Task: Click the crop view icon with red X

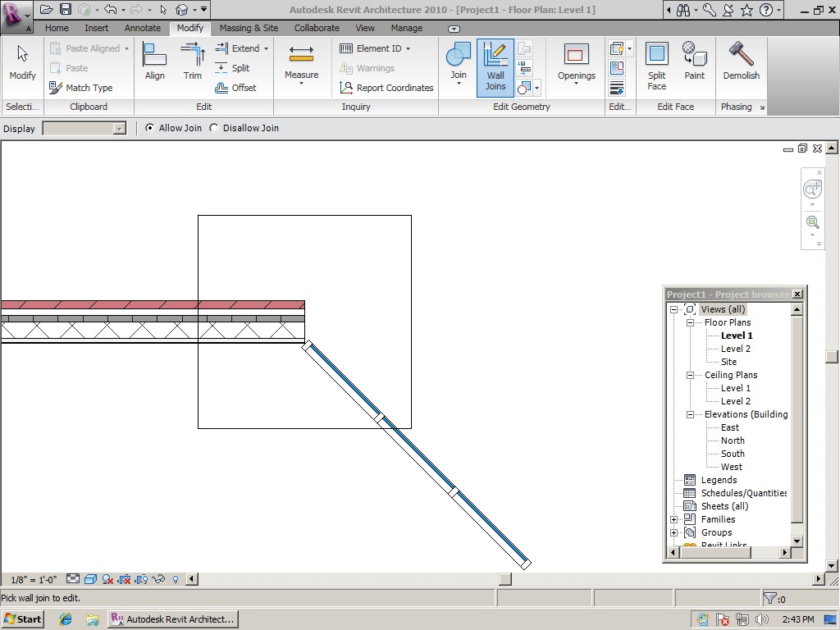Action: [x=125, y=579]
